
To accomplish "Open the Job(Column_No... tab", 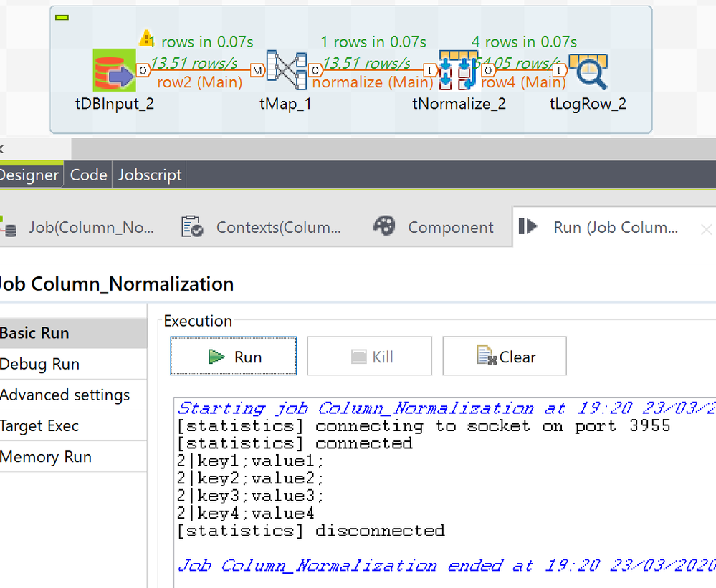I will pyautogui.click(x=91, y=228).
